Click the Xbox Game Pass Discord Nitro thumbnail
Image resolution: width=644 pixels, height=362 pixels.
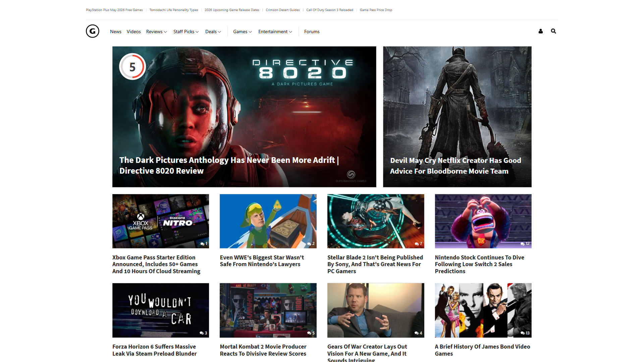pos(161,221)
